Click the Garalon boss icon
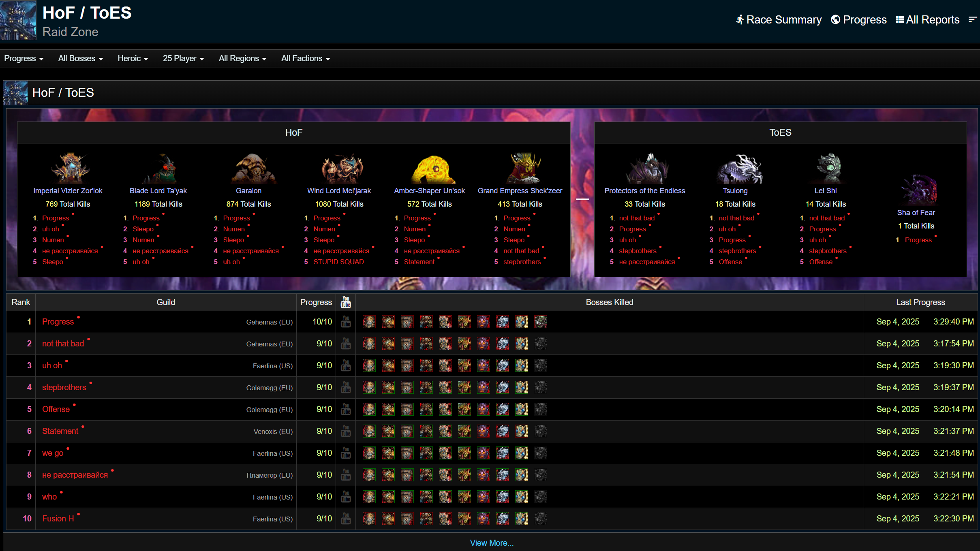Screen dimensions: 980x551 point(248,168)
